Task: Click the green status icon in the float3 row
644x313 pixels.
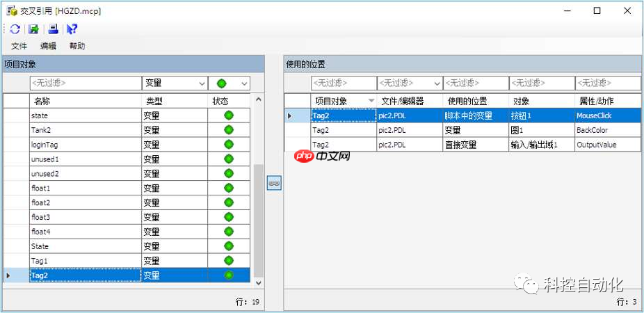Action: [x=229, y=216]
